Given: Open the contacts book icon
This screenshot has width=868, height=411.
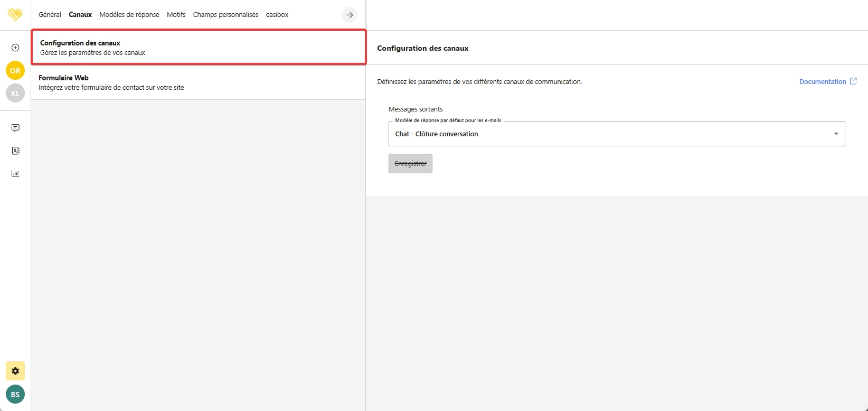Looking at the screenshot, I should [x=15, y=151].
